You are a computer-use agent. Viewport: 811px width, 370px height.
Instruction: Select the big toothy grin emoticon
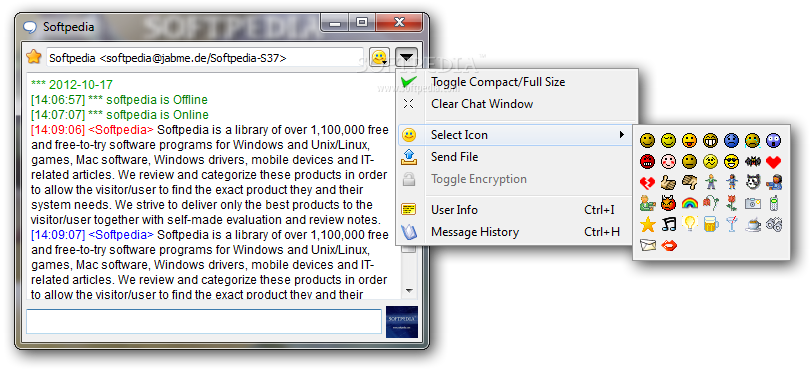[x=710, y=140]
